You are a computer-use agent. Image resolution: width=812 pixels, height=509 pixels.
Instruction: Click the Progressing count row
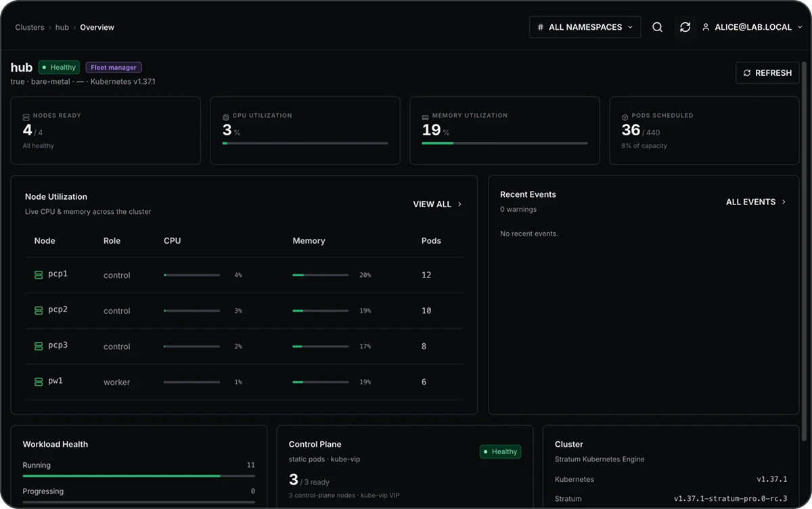[139, 491]
